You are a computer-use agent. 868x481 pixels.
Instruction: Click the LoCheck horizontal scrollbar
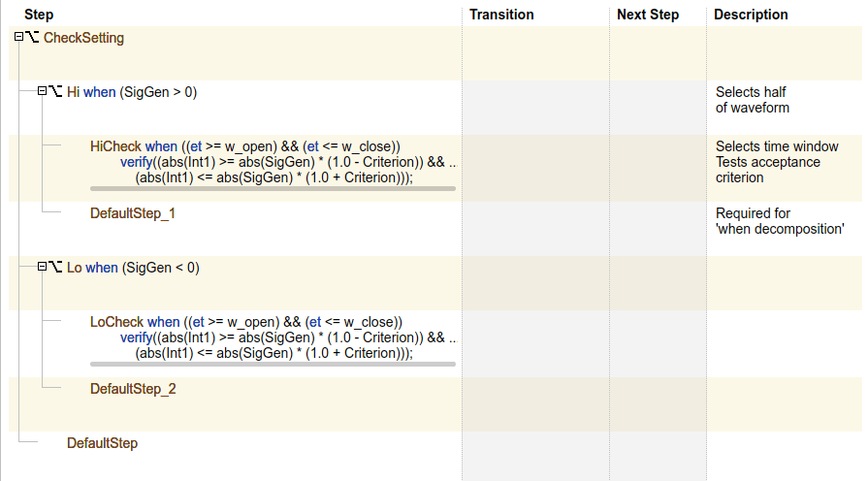click(x=273, y=364)
